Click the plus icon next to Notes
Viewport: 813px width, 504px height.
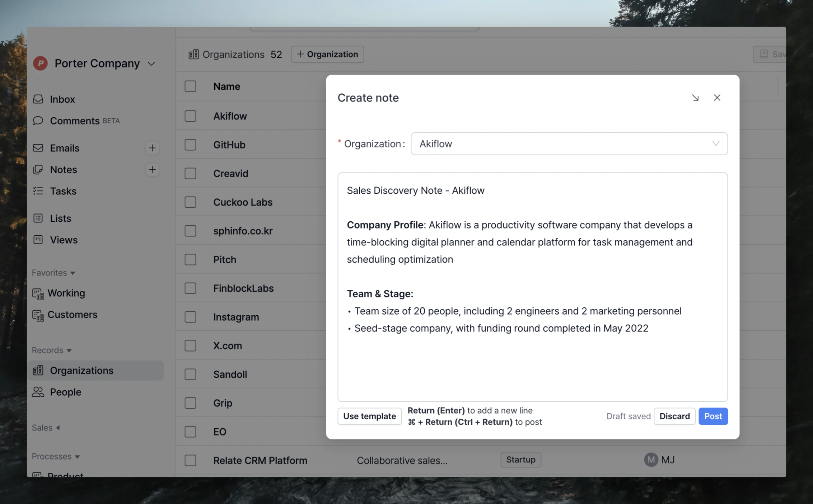tap(152, 169)
